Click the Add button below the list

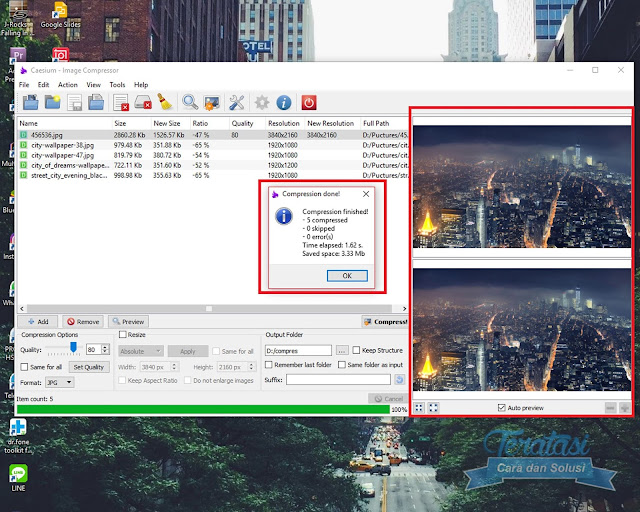pos(38,321)
